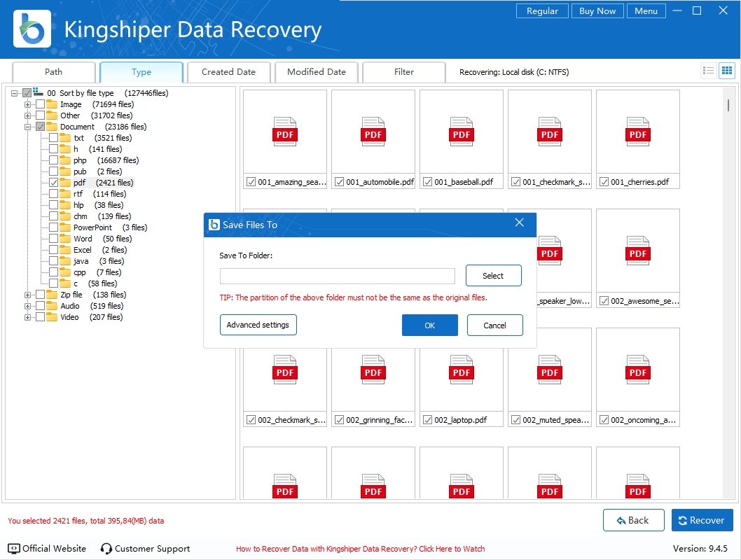The height and width of the screenshot is (560, 741).
Task: Open the Menu in title bar
Action: click(646, 11)
